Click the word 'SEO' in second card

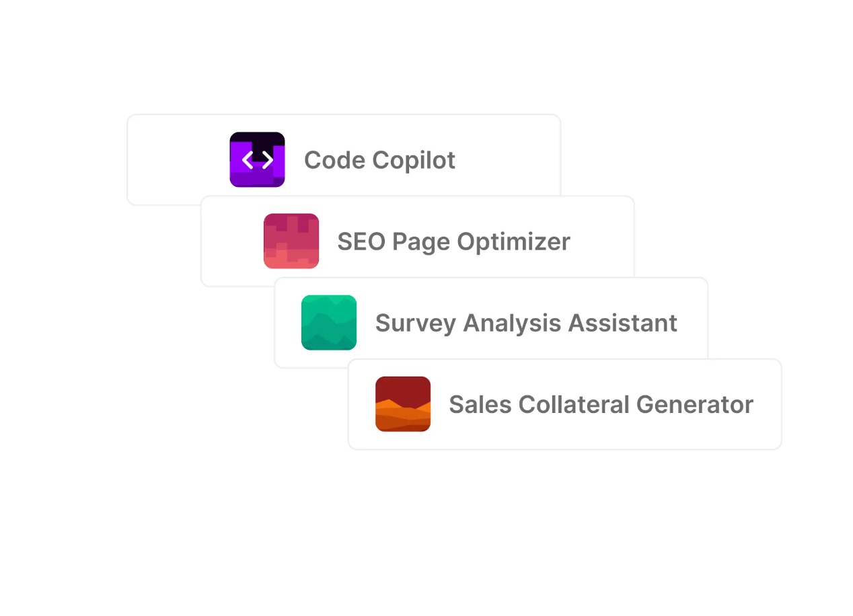click(361, 241)
